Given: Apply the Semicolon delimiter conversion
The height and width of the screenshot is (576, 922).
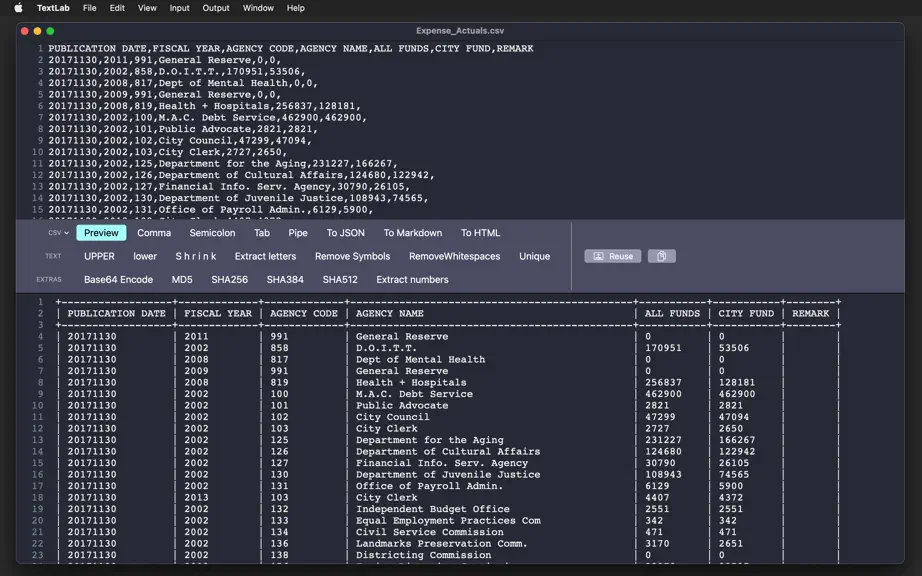Looking at the screenshot, I should 212,233.
